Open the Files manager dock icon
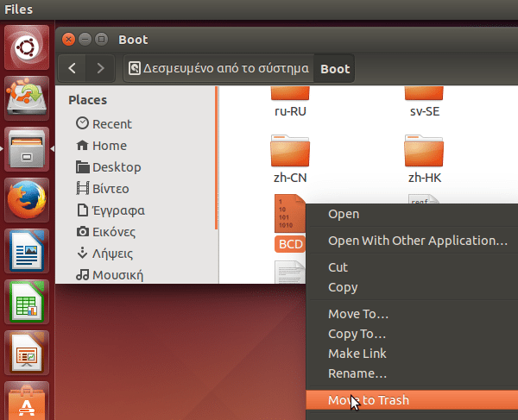The width and height of the screenshot is (518, 420). 28,151
